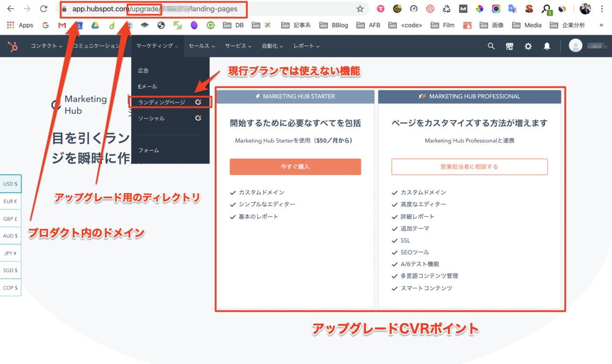612x364 pixels.
Task: Switch currency to SGD $
Action: [11, 270]
